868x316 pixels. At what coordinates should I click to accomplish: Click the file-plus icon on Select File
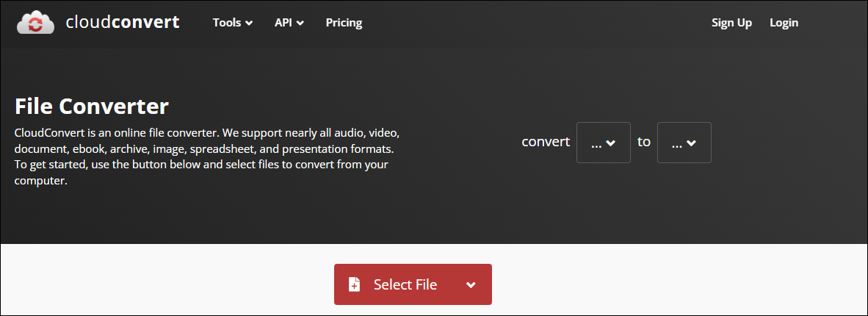(x=354, y=284)
